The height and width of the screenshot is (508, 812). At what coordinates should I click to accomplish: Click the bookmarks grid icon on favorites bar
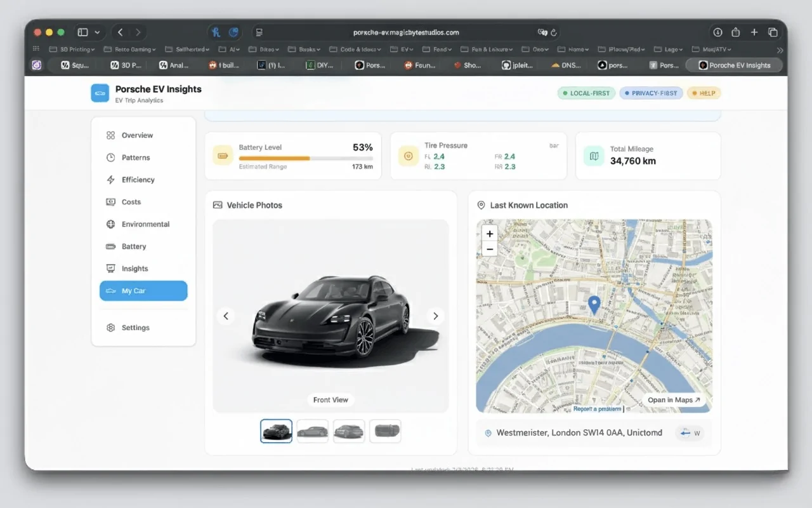[36, 49]
